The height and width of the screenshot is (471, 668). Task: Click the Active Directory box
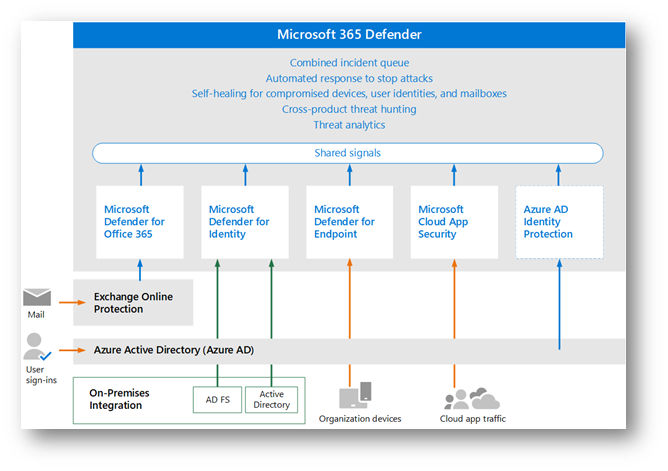(271, 399)
